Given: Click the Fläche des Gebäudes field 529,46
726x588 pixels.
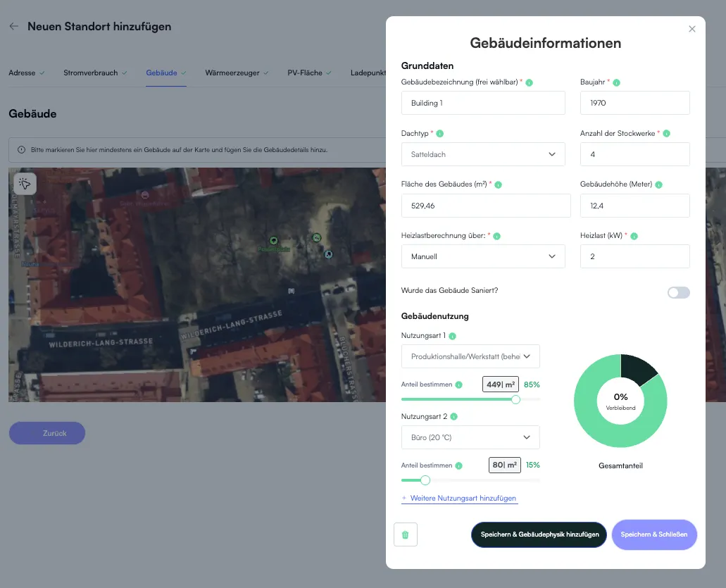Looking at the screenshot, I should pos(486,206).
